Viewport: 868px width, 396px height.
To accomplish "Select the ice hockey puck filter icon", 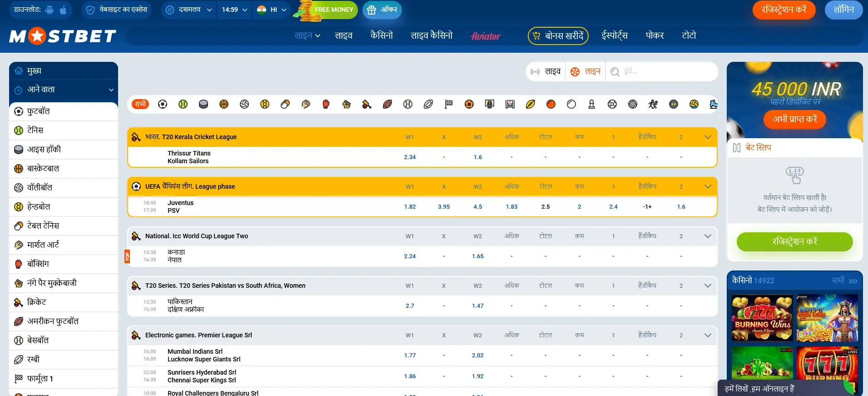I will click(203, 104).
